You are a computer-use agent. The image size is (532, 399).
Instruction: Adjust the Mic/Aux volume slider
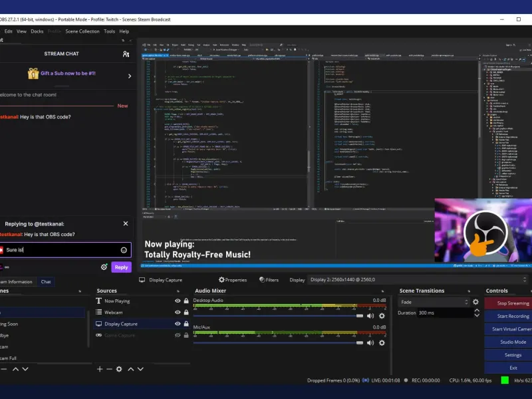360,342
